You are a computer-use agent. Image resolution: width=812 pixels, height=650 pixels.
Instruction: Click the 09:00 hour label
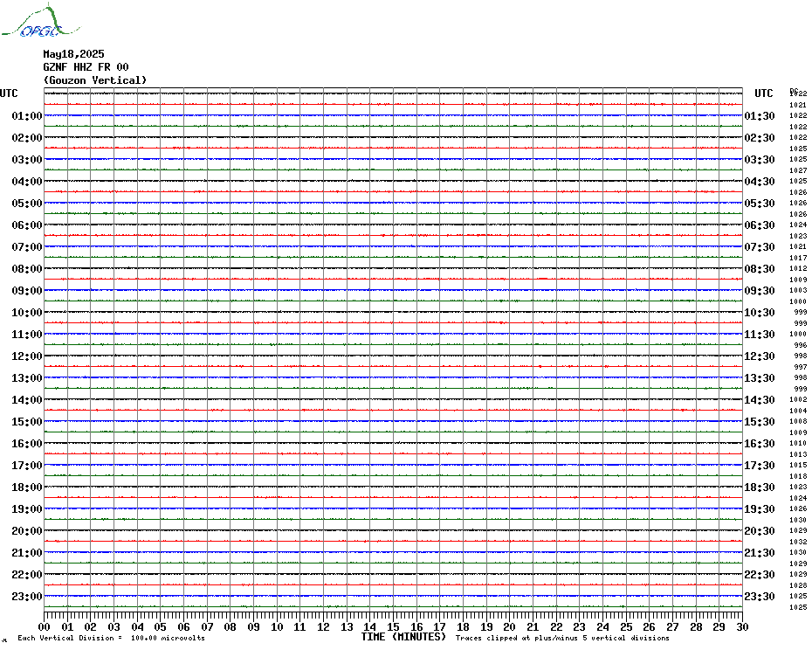point(27,290)
